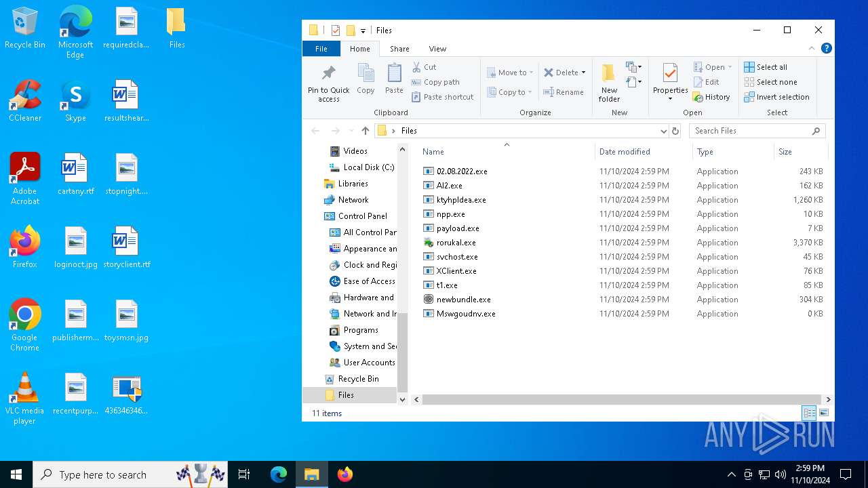Click the Search Files input box
This screenshot has height=488, width=868.
(x=757, y=131)
